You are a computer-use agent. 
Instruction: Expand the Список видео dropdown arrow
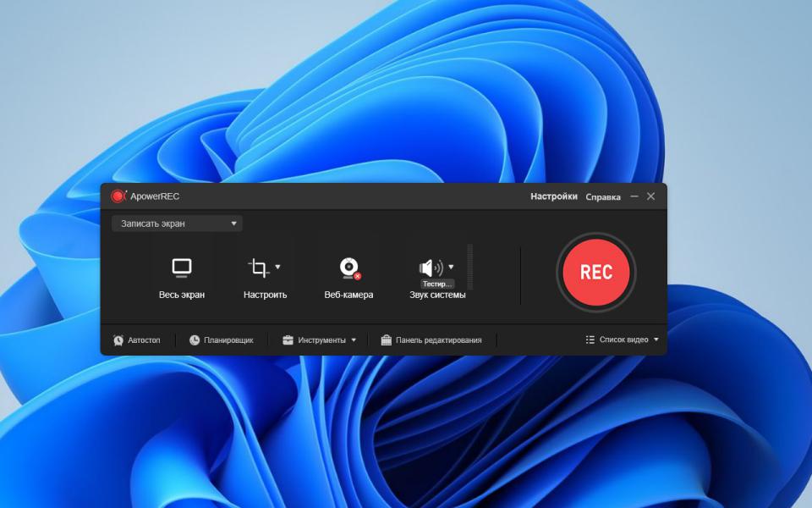click(656, 340)
